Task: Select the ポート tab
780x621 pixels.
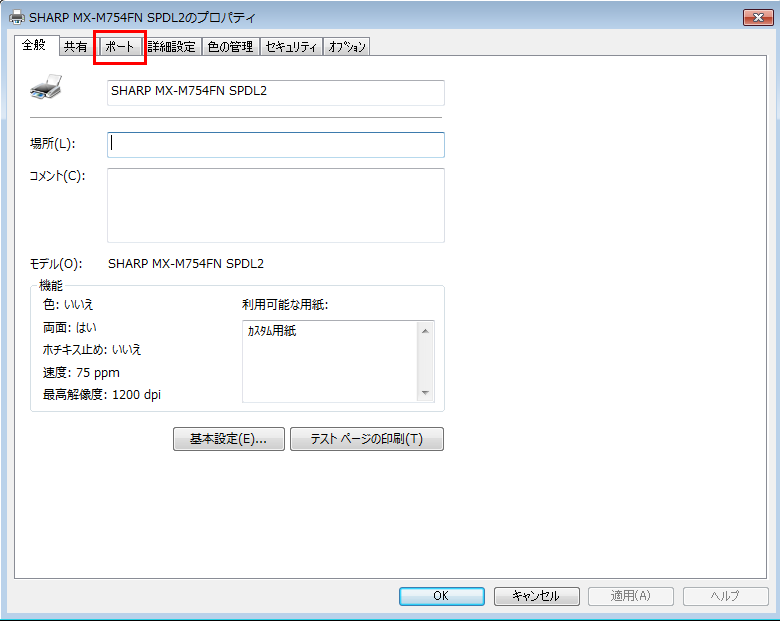Action: (x=119, y=46)
